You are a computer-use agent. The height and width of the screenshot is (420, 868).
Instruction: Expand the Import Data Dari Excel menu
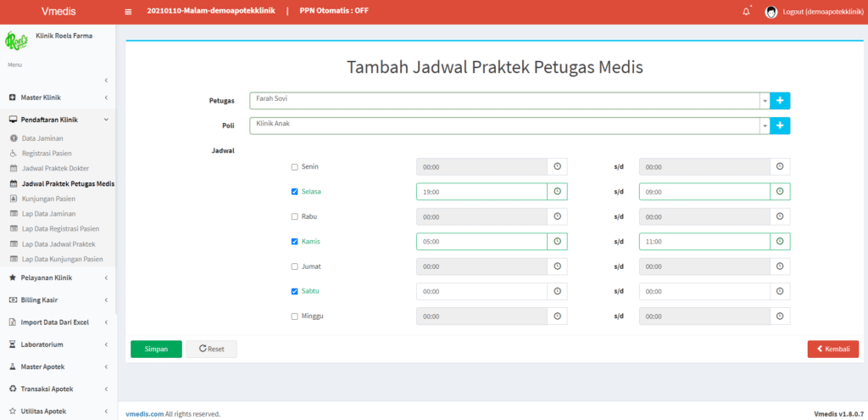coord(58,322)
